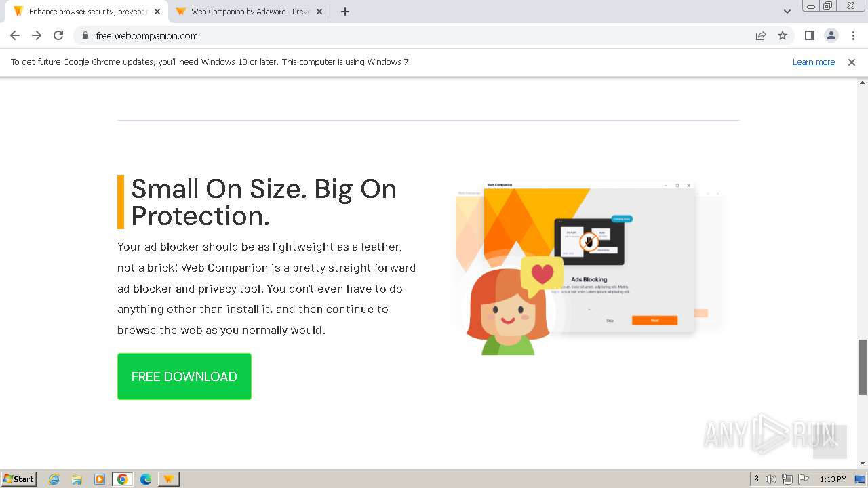Reload the current page
This screenshot has height=488, width=868.
58,35
